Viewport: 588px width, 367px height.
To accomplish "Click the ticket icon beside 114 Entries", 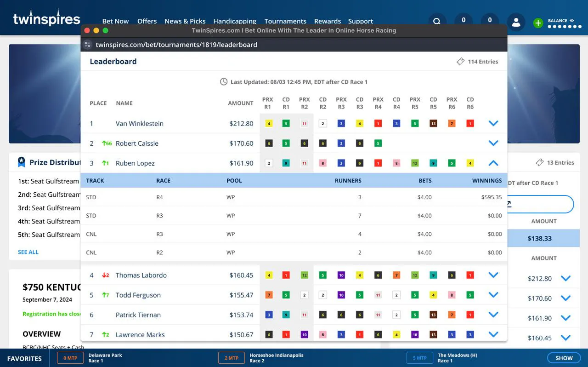I will [x=460, y=62].
